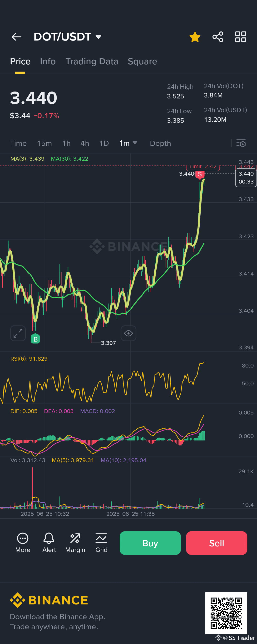This screenshot has height=644, width=257.
Task: Choose the 15m chart interval
Action: tap(44, 143)
